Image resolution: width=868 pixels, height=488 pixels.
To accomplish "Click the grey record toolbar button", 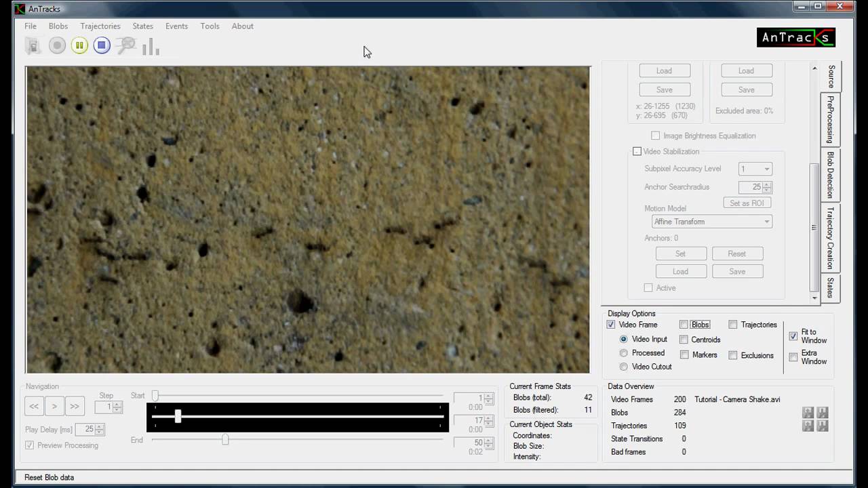I will (57, 46).
